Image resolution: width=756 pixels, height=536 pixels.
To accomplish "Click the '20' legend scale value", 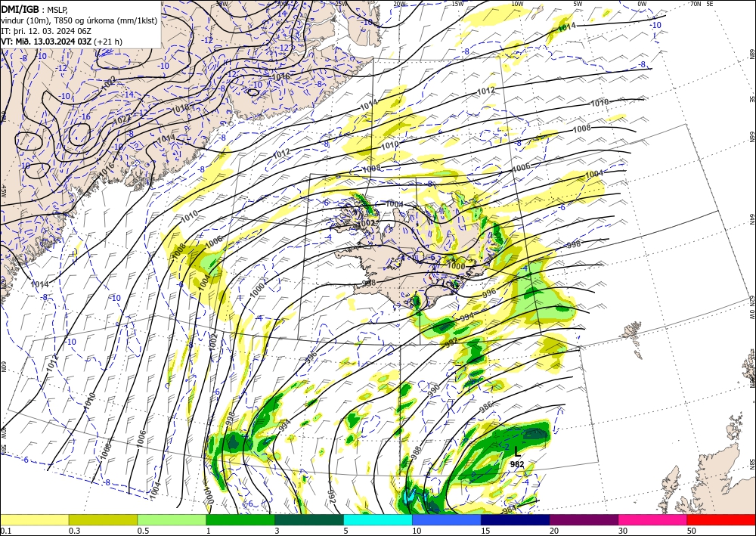I will pyautogui.click(x=555, y=531).
